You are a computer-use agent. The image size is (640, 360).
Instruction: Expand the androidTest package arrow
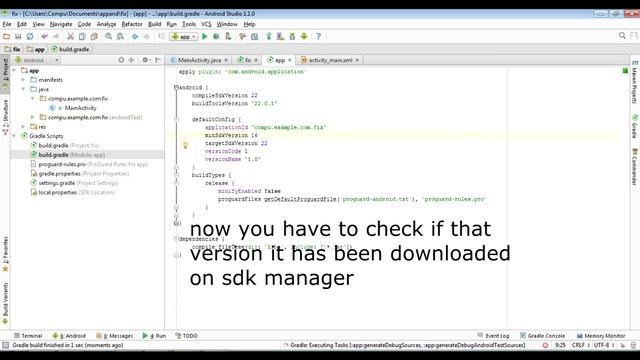tap(33, 118)
